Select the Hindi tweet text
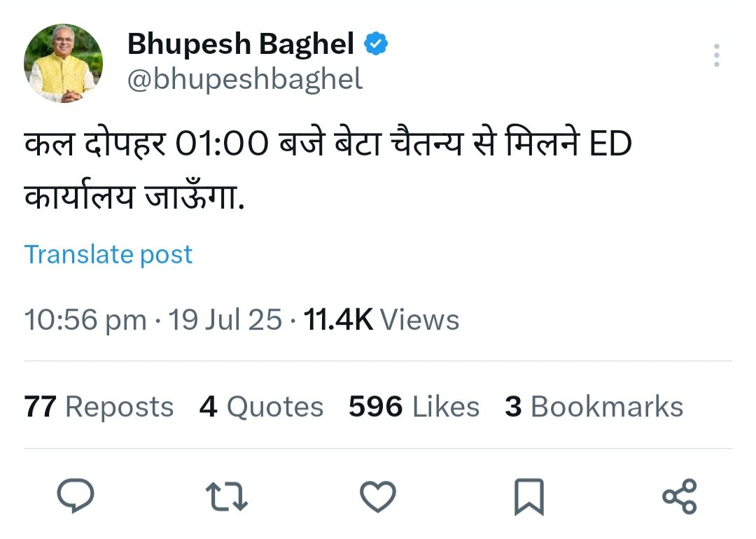 click(328, 169)
